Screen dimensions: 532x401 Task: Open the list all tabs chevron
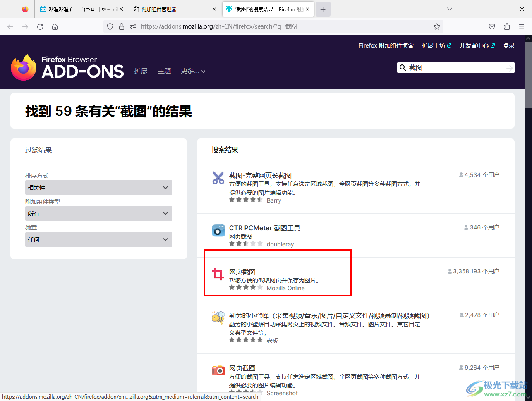coord(450,9)
